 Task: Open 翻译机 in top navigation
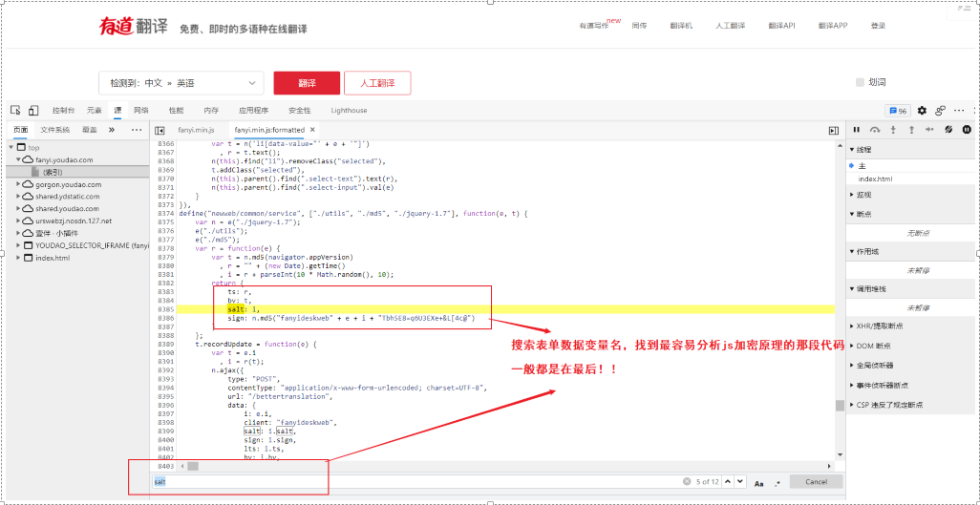681,26
